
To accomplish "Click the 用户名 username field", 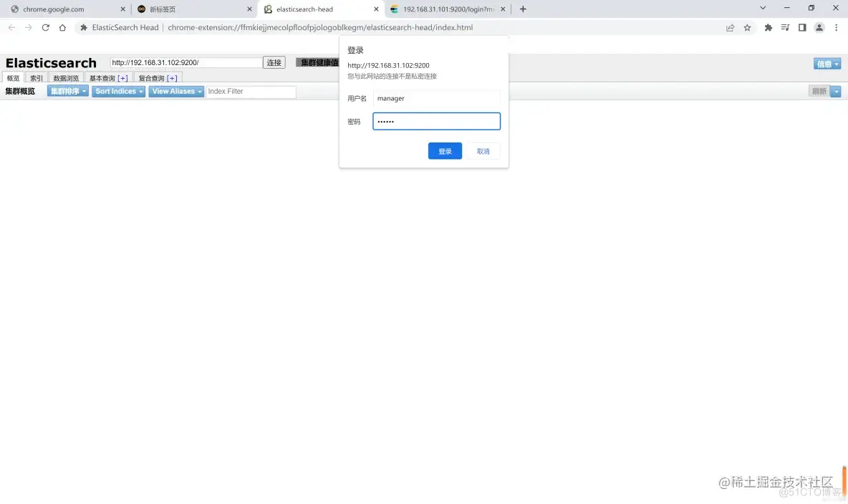I will point(436,98).
